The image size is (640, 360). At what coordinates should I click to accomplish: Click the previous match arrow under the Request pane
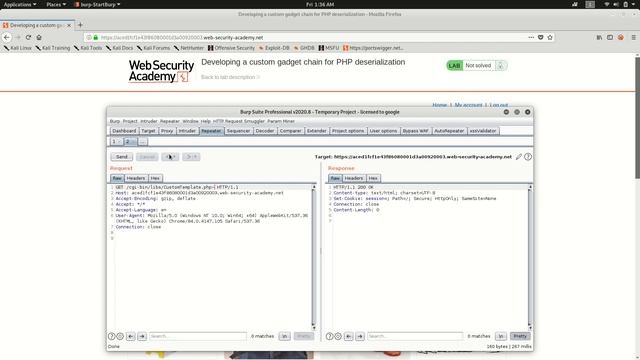131,336
